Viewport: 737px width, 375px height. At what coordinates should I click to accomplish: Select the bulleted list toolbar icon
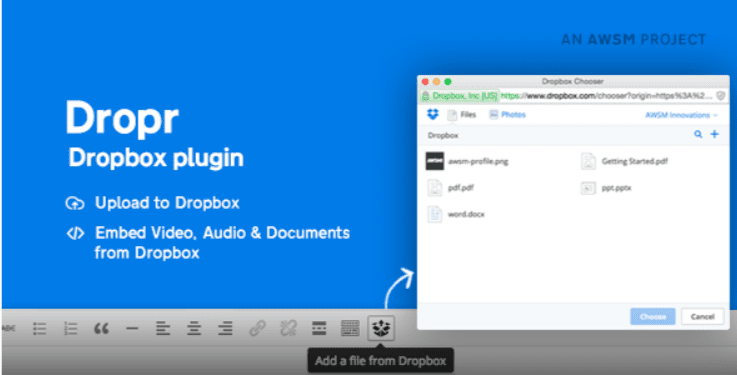40,328
